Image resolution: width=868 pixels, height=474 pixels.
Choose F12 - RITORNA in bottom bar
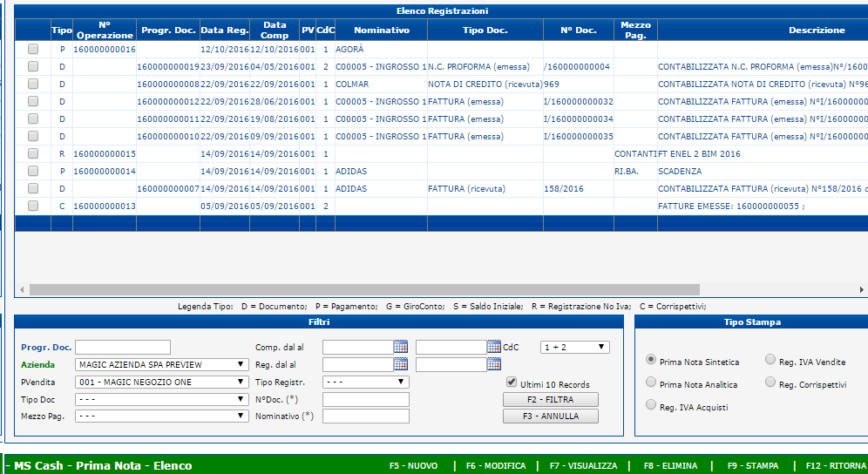pyautogui.click(x=836, y=465)
